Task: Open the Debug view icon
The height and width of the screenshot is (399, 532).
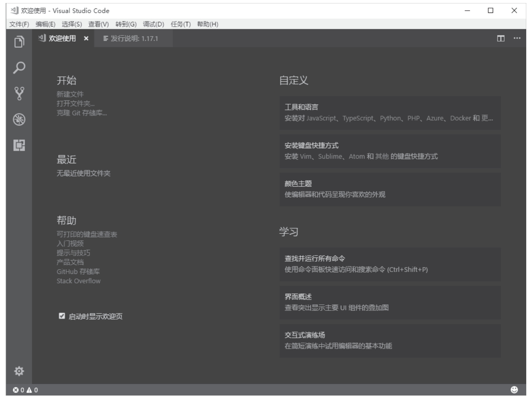Action: pyautogui.click(x=19, y=119)
